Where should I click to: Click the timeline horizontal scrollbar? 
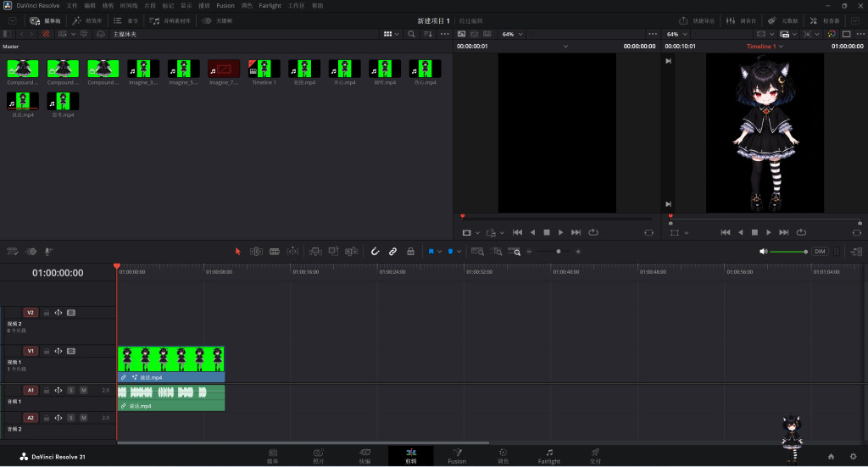303,442
